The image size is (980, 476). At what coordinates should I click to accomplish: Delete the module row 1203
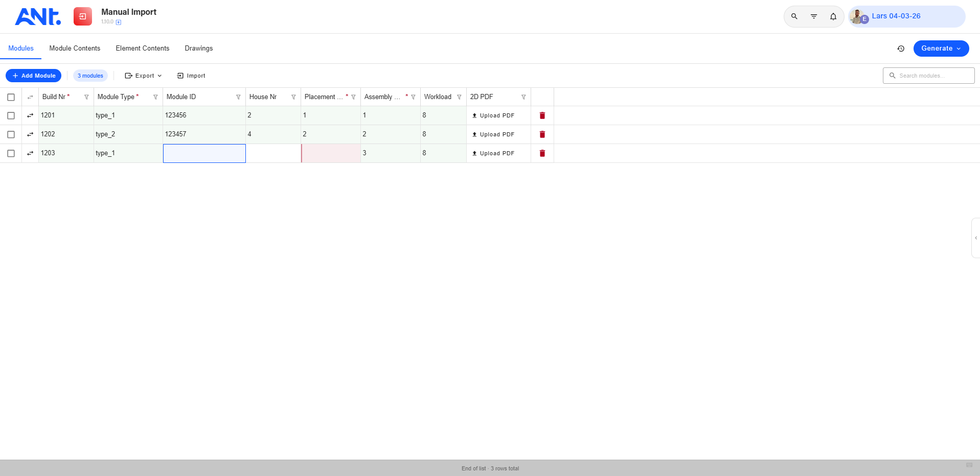(x=542, y=153)
